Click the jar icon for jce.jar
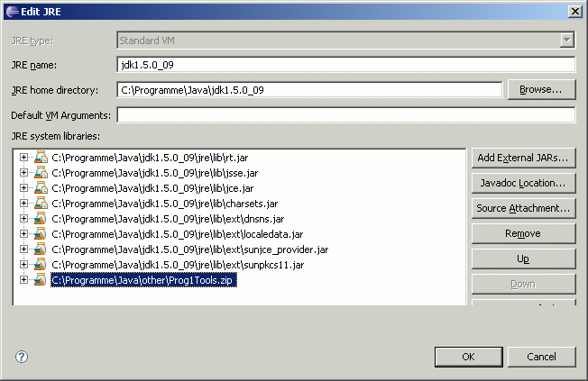 pos(40,188)
